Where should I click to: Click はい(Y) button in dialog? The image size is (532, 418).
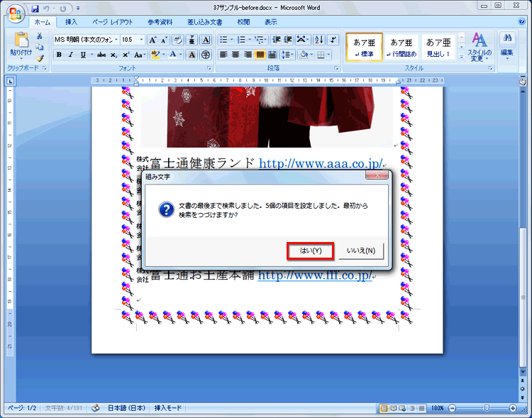pyautogui.click(x=311, y=251)
